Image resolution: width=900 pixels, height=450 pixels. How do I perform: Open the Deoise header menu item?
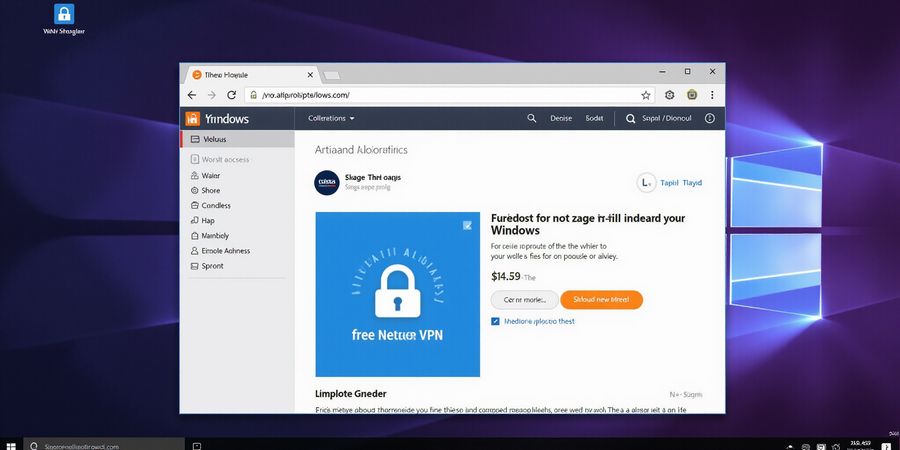coord(561,118)
